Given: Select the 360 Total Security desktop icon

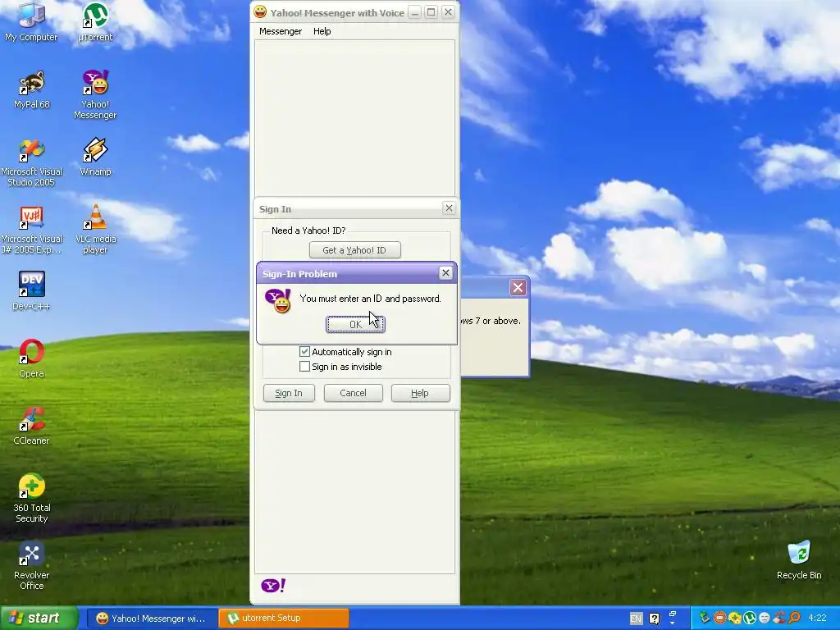Looking at the screenshot, I should pos(32,498).
